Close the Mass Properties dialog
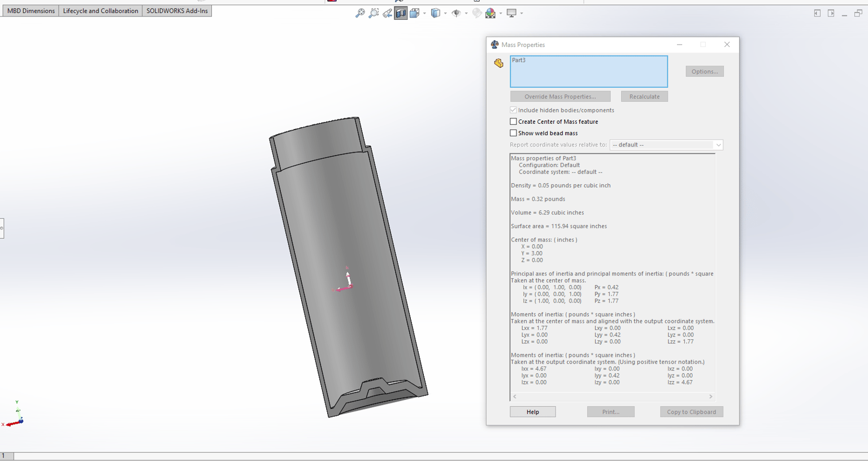This screenshot has height=461, width=868. 727,45
